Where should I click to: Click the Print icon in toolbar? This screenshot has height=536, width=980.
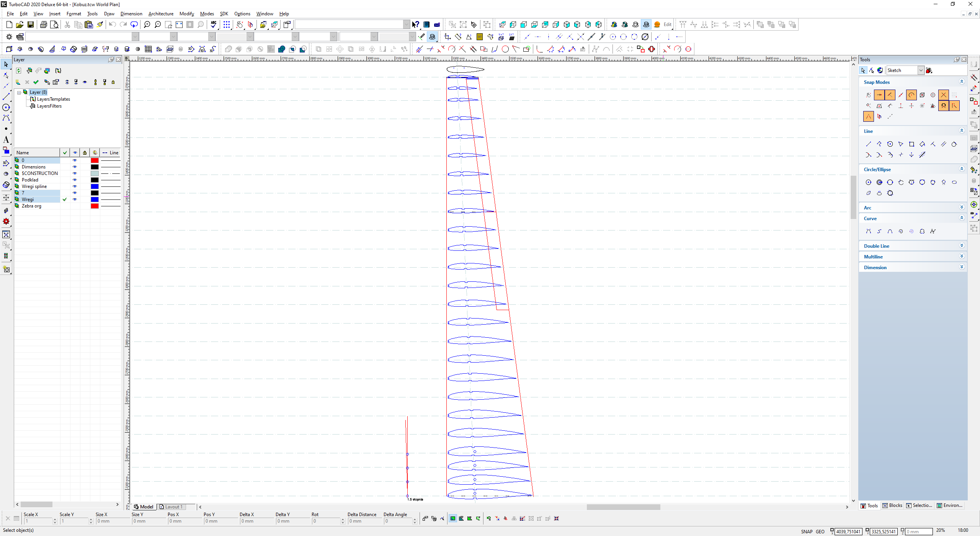click(44, 25)
